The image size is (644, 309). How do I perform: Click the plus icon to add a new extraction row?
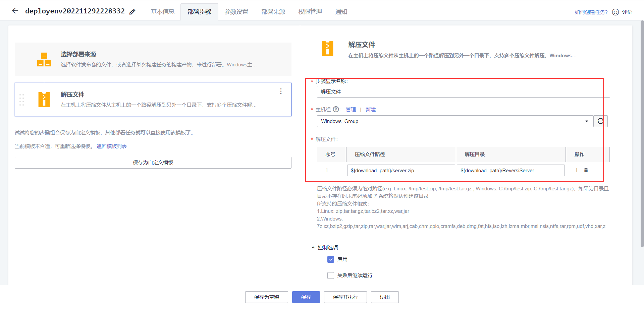pyautogui.click(x=577, y=170)
